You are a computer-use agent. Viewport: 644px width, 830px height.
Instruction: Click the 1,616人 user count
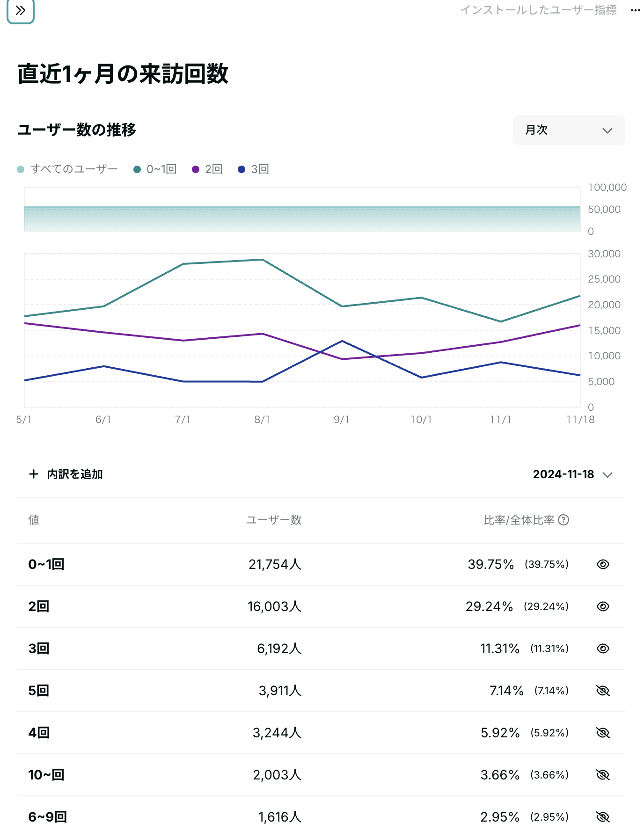point(280,817)
